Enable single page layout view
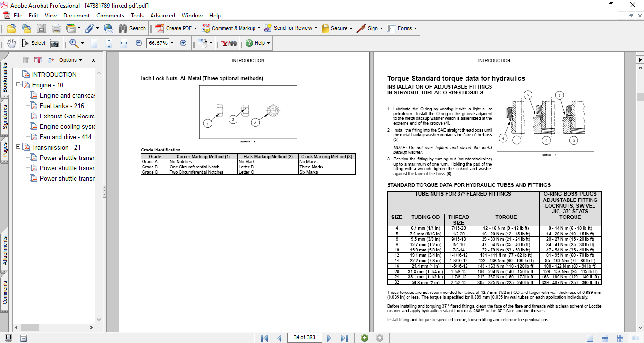 pyautogui.click(x=590, y=338)
